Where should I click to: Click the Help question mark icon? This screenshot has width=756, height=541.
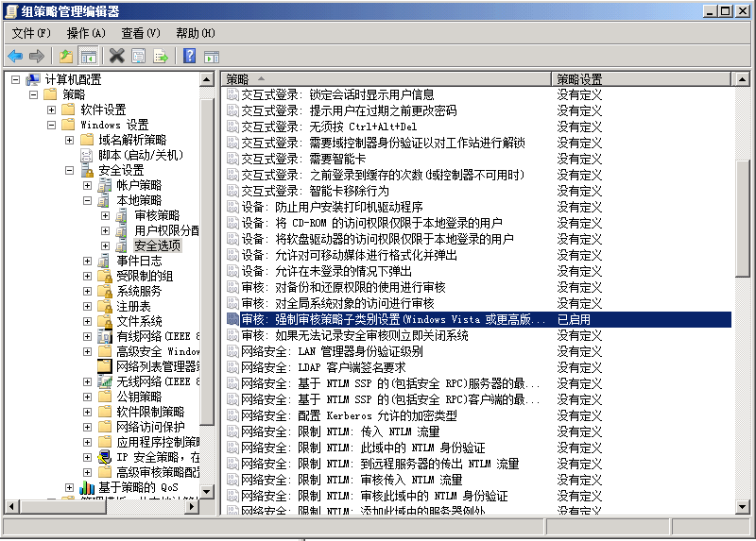pyautogui.click(x=190, y=57)
